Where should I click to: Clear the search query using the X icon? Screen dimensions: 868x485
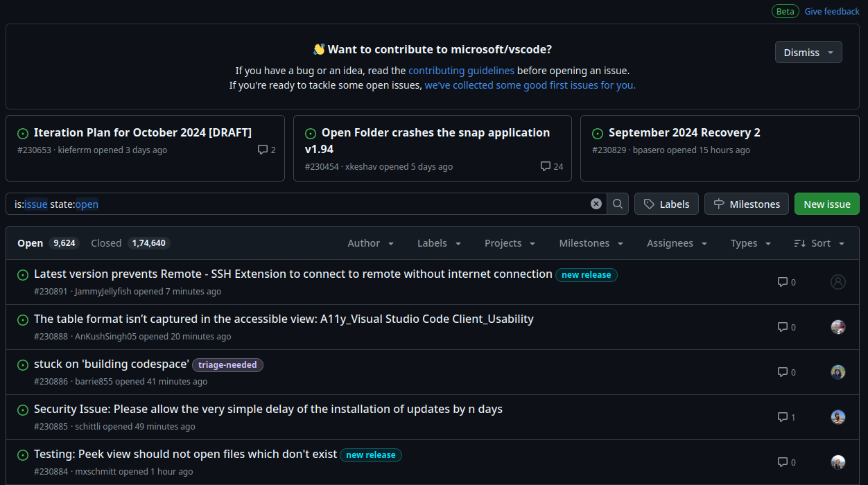[x=596, y=203]
